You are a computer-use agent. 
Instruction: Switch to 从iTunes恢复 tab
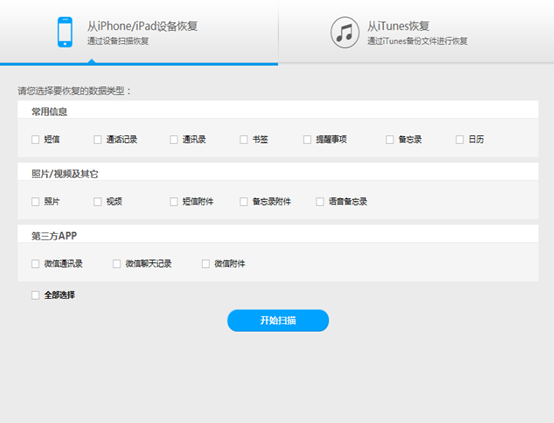[x=416, y=32]
